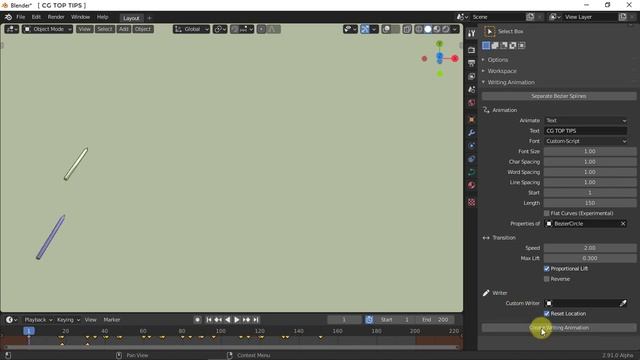Select the Subtract selection mode icon
The width and height of the screenshot is (640, 360).
[504, 45]
